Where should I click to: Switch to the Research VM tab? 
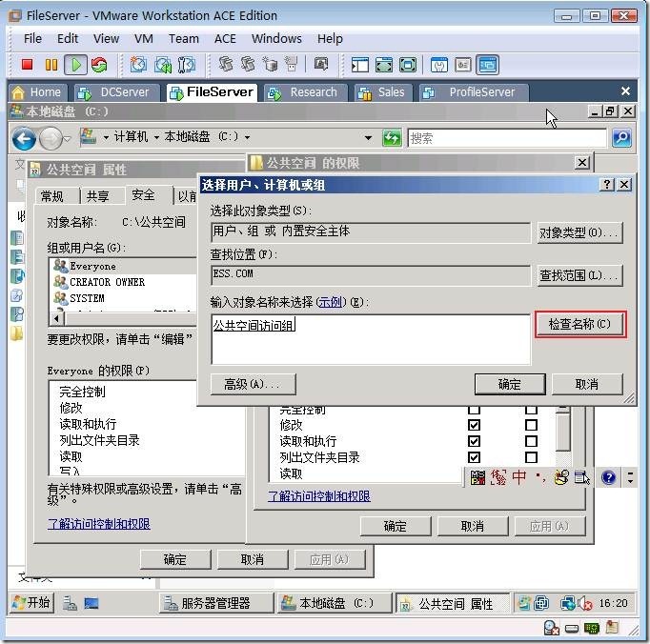[x=306, y=92]
